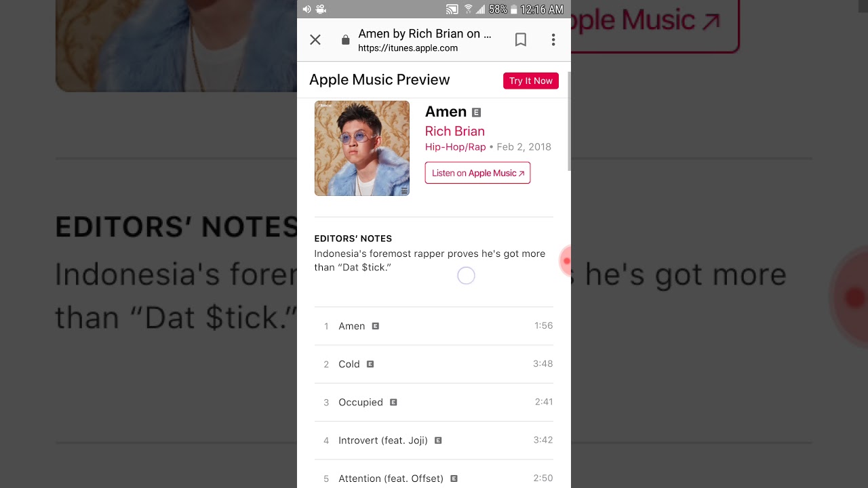Tap the secure lock icon
This screenshot has height=488, width=868.
(345, 40)
